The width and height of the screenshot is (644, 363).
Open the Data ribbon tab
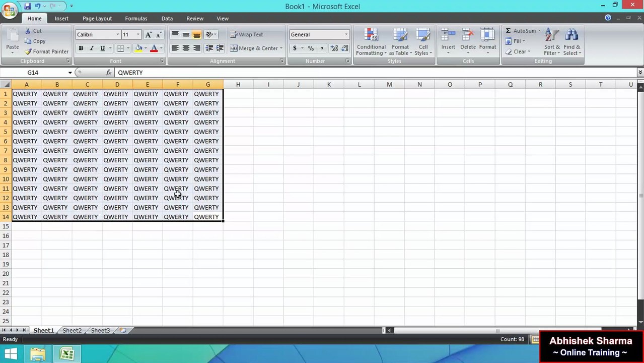tap(167, 19)
